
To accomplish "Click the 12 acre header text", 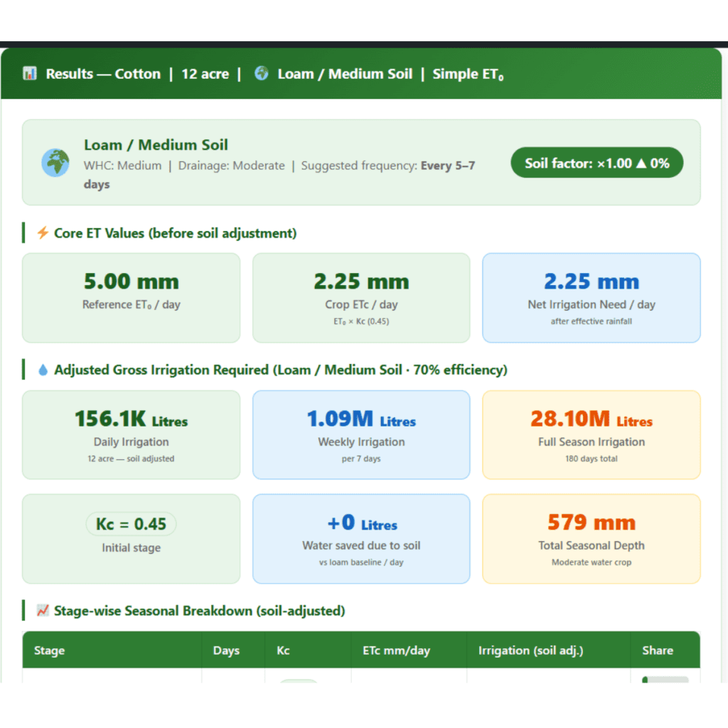I will [205, 74].
